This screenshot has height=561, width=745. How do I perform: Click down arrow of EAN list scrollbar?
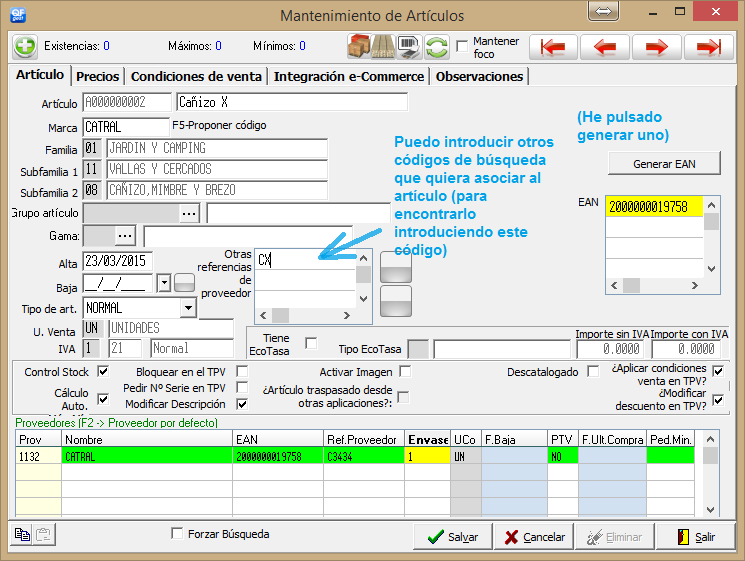(711, 269)
